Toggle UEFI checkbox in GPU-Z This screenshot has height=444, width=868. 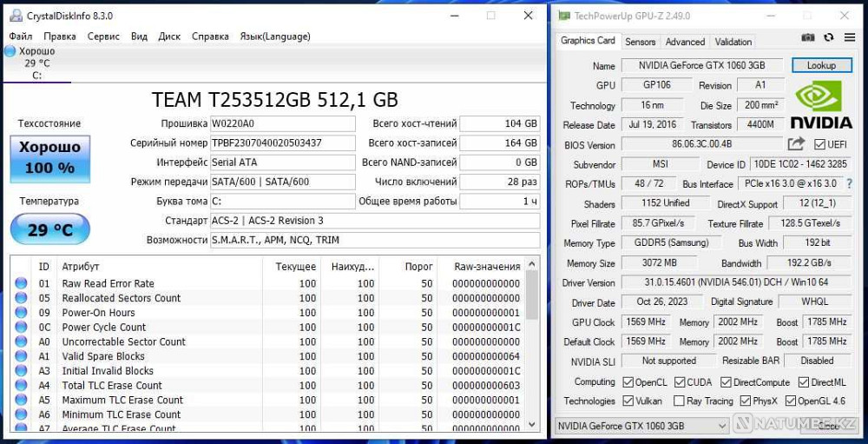pyautogui.click(x=820, y=145)
